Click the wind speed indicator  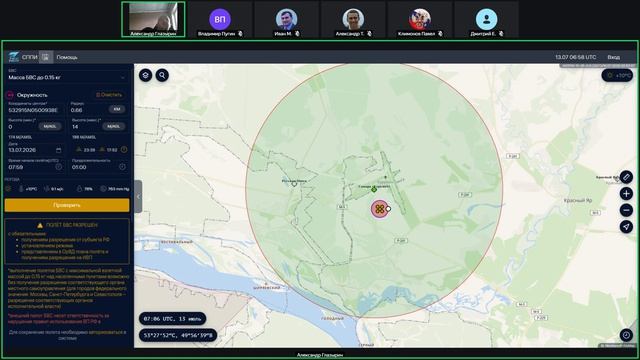click(x=53, y=189)
